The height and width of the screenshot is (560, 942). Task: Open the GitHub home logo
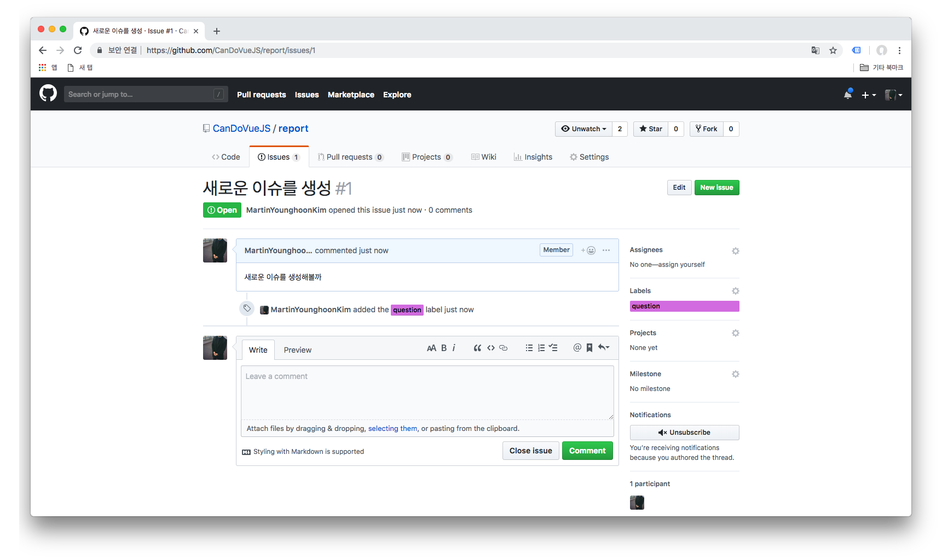[x=48, y=94]
